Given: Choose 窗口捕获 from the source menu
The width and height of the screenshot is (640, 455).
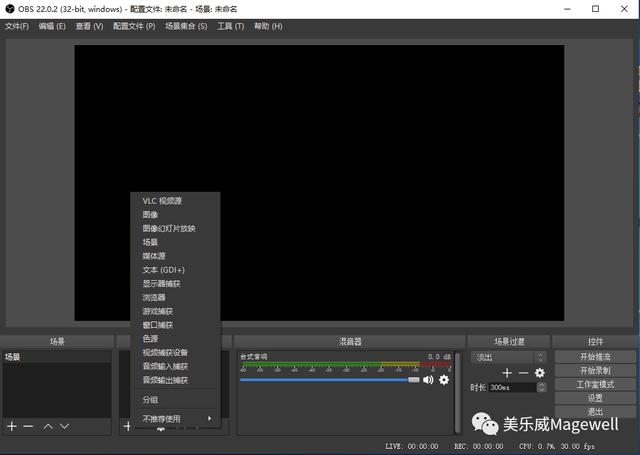Looking at the screenshot, I should (176, 325).
